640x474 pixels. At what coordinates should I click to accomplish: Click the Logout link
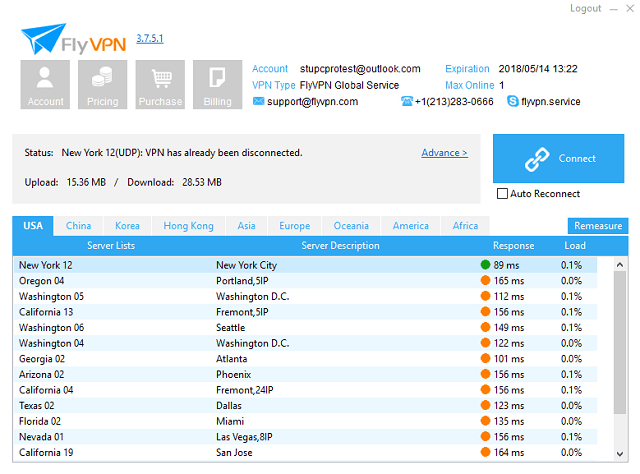click(586, 9)
